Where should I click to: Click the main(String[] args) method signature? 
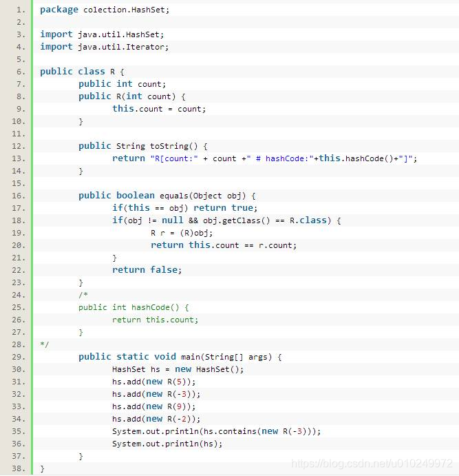[x=180, y=357]
